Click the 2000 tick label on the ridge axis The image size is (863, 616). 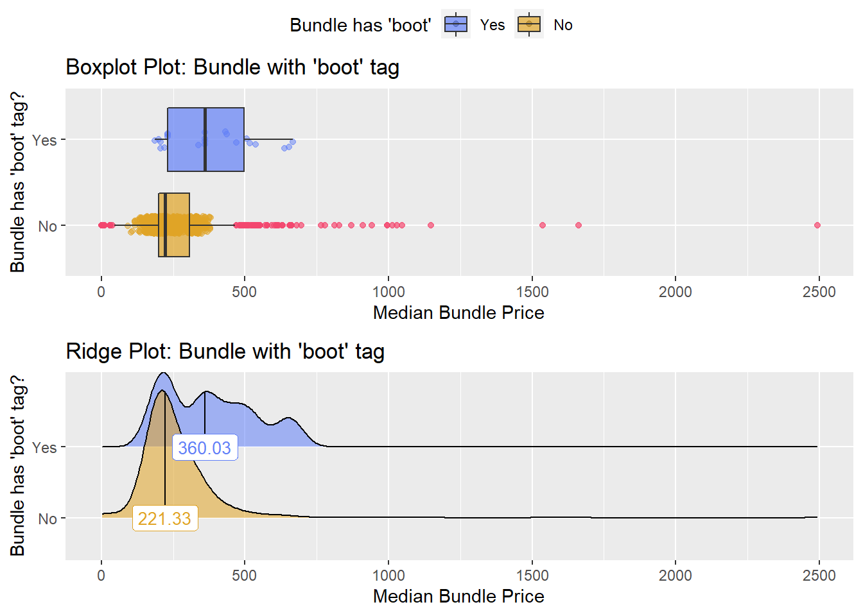[676, 576]
